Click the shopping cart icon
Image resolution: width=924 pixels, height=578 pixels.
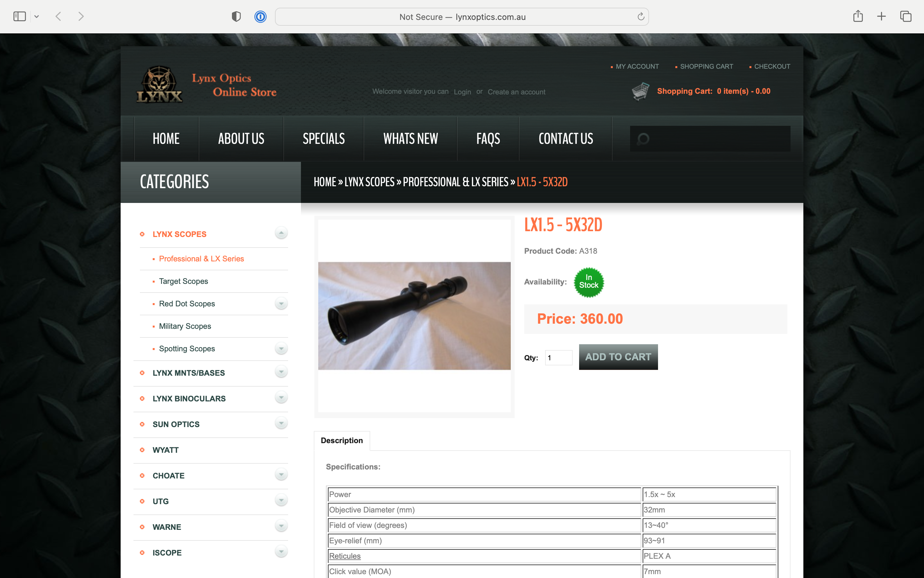[640, 92]
